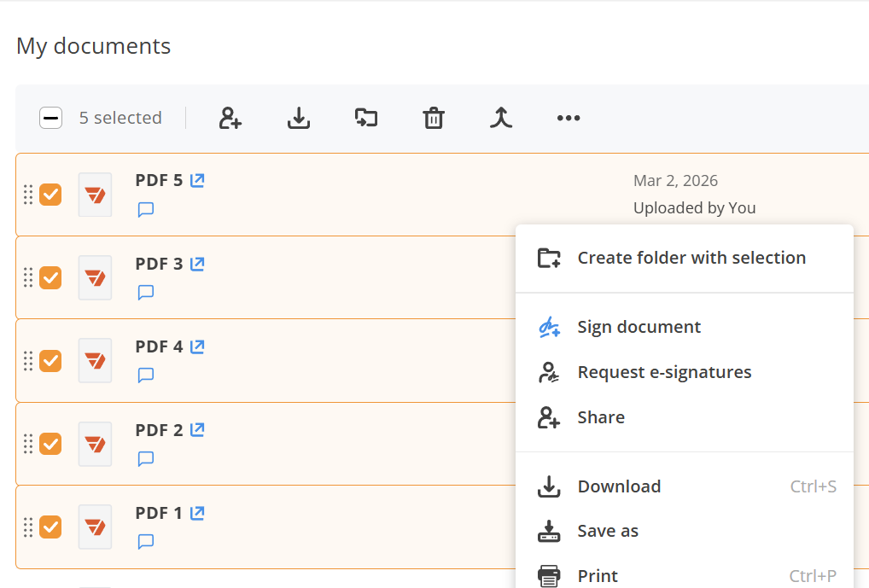Click the PDF 5 file thumbnail
Viewport: 869px width, 588px height.
(x=95, y=195)
